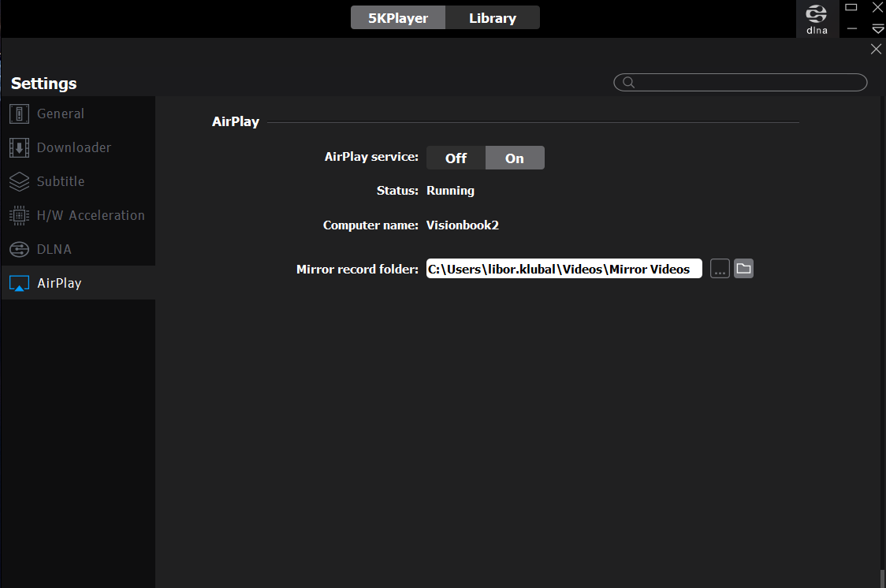Screen dimensions: 886x588
Task: Open the Mirror record folder location
Action: [743, 269]
